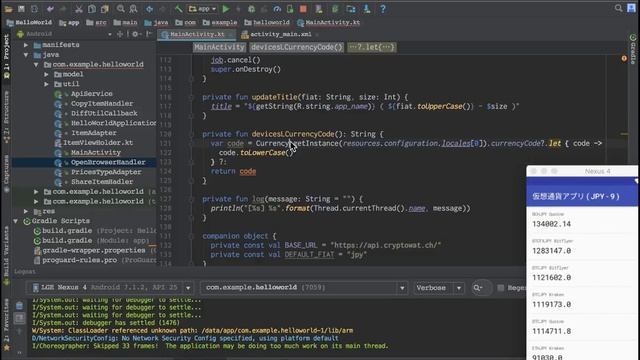640x360 pixels.
Task: Open the Help question mark icon
Action: pos(382,9)
